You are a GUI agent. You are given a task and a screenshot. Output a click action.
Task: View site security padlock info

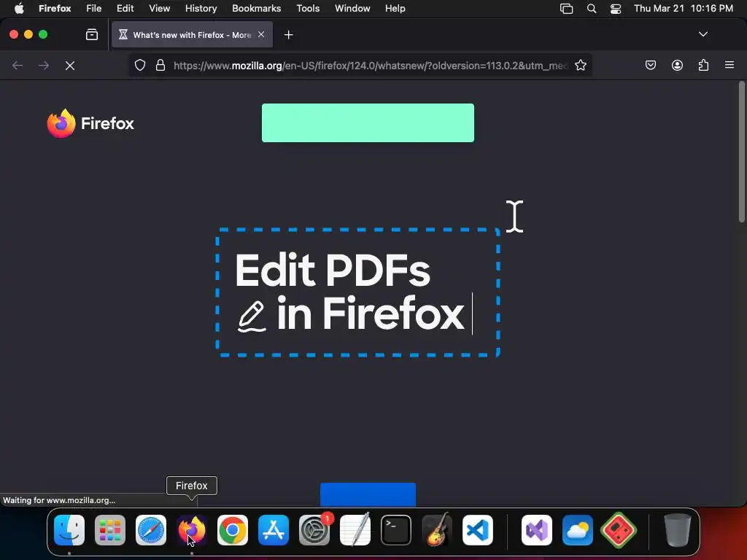point(160,65)
